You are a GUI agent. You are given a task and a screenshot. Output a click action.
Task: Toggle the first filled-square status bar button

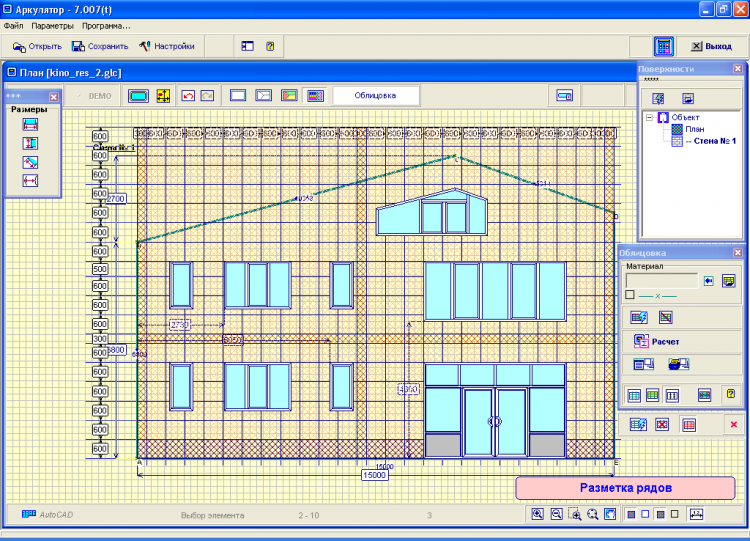click(632, 515)
